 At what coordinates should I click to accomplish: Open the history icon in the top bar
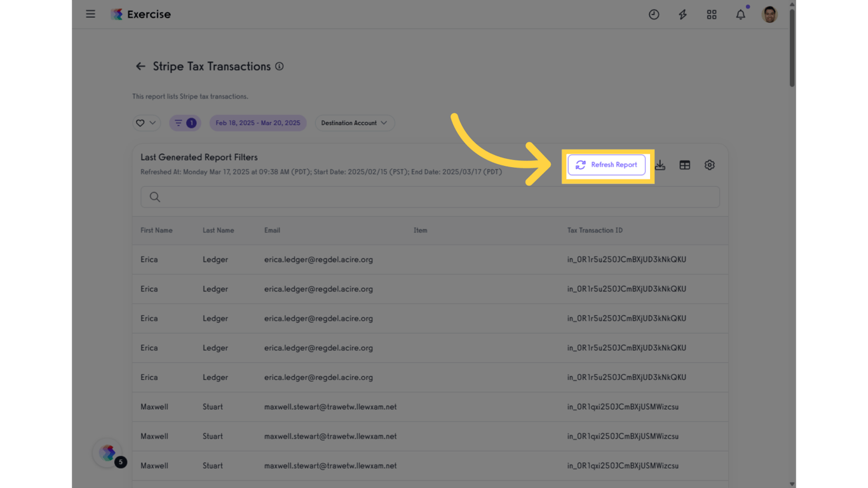tap(654, 14)
